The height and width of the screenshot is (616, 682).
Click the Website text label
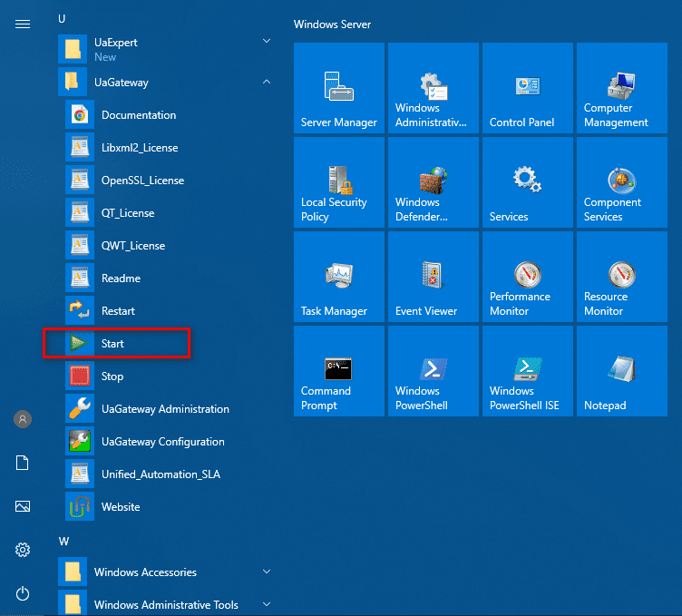click(x=121, y=507)
